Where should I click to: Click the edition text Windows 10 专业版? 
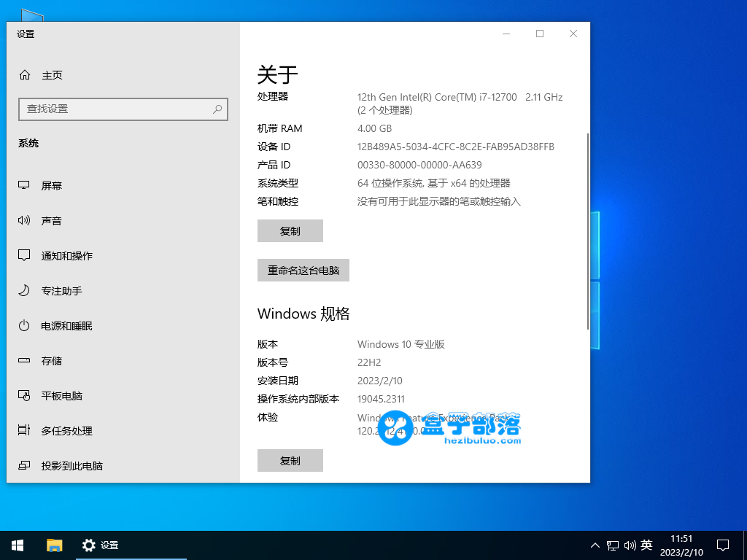(401, 344)
